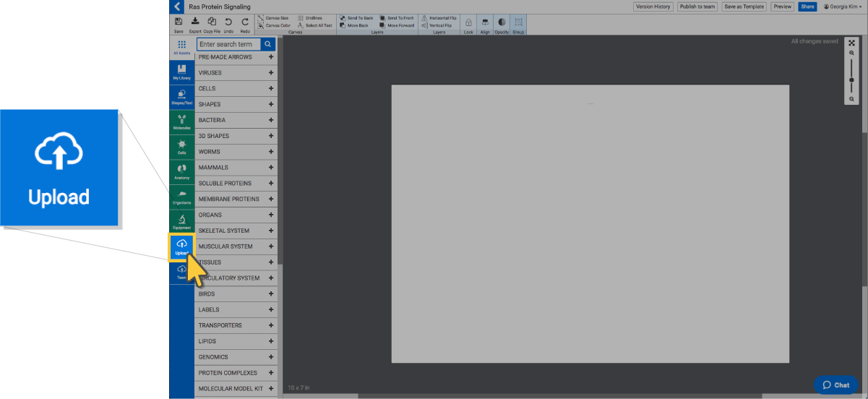Click Move Forward in Layers
This screenshot has height=399, width=868.
(397, 25)
